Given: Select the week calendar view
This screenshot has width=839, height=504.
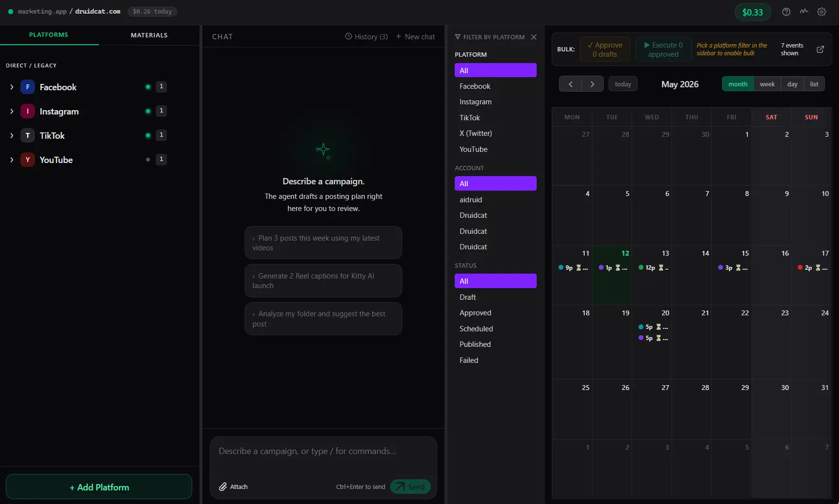Looking at the screenshot, I should click(x=767, y=84).
